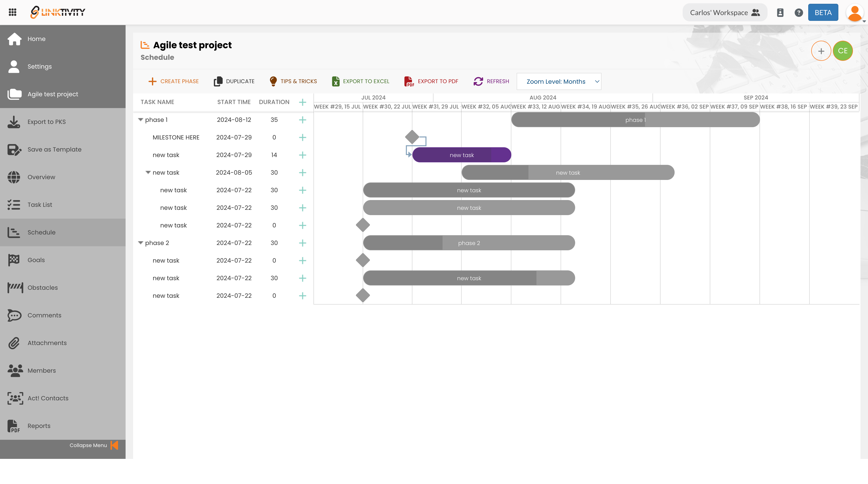Image resolution: width=868 pixels, height=484 pixels.
Task: Open Carlos' Workspace selector
Action: (x=725, y=13)
